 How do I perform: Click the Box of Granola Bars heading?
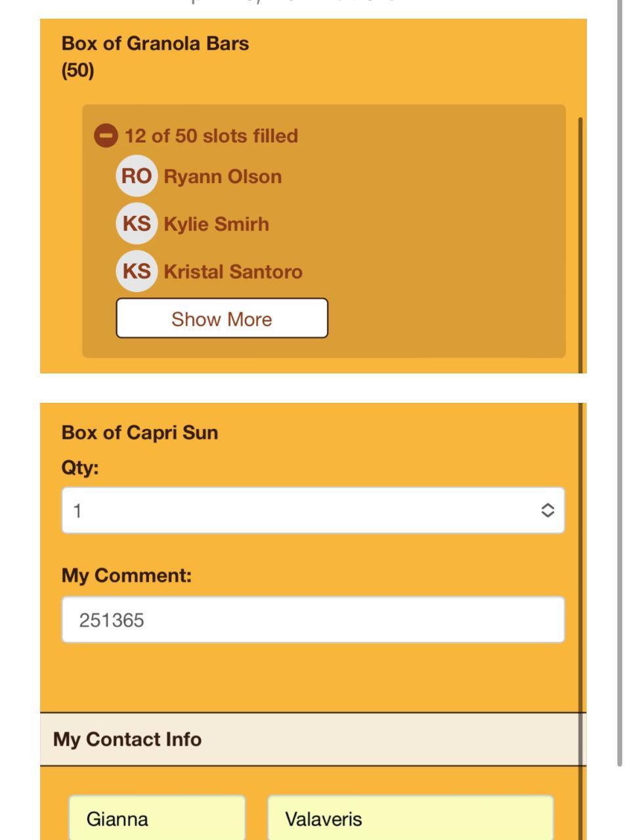tap(155, 43)
